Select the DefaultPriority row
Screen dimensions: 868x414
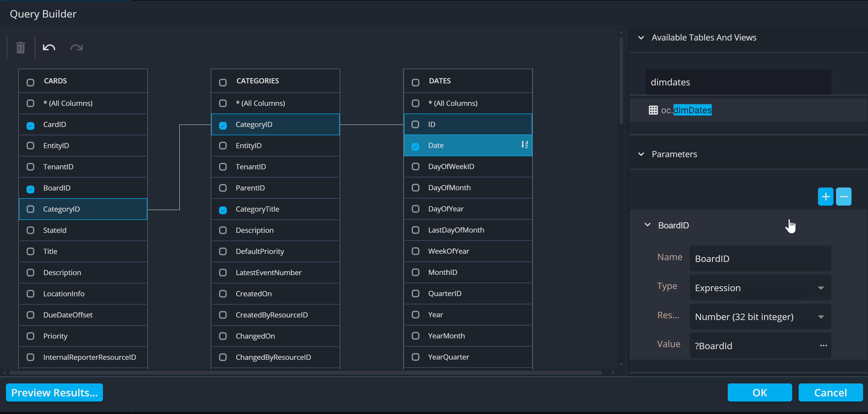275,251
